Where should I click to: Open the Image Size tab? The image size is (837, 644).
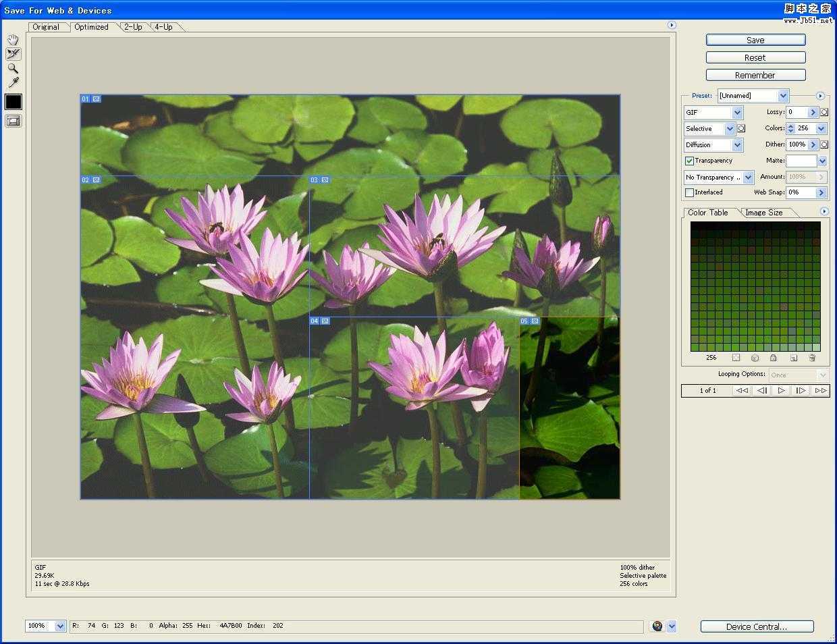(x=763, y=213)
